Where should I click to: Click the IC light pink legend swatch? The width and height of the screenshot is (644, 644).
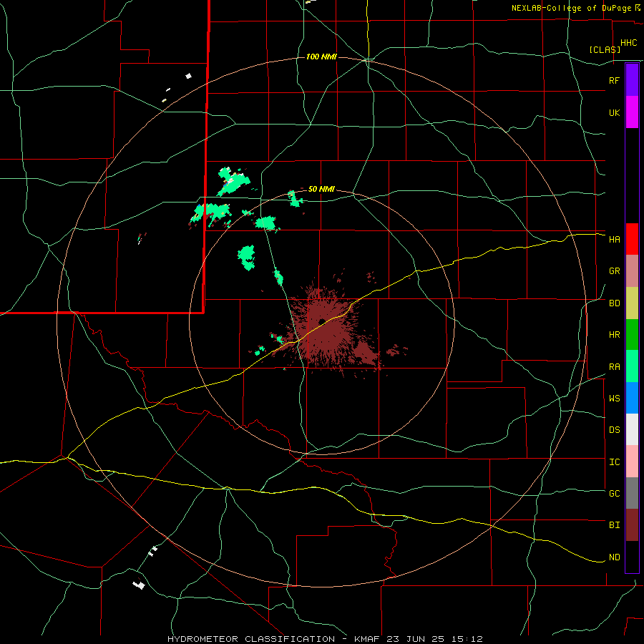point(632,462)
